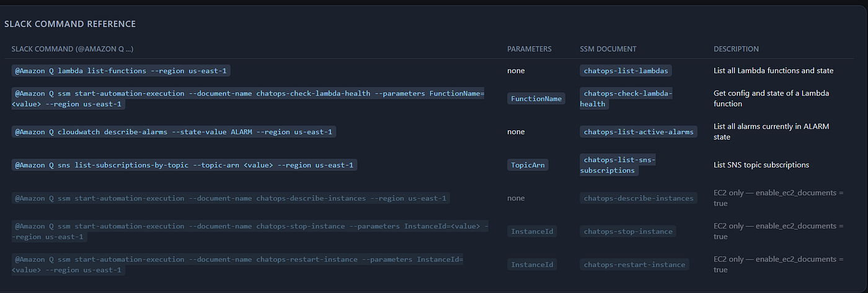The height and width of the screenshot is (293, 868).
Task: Click 'Get config and state of a Lambda function'
Action: (771, 99)
